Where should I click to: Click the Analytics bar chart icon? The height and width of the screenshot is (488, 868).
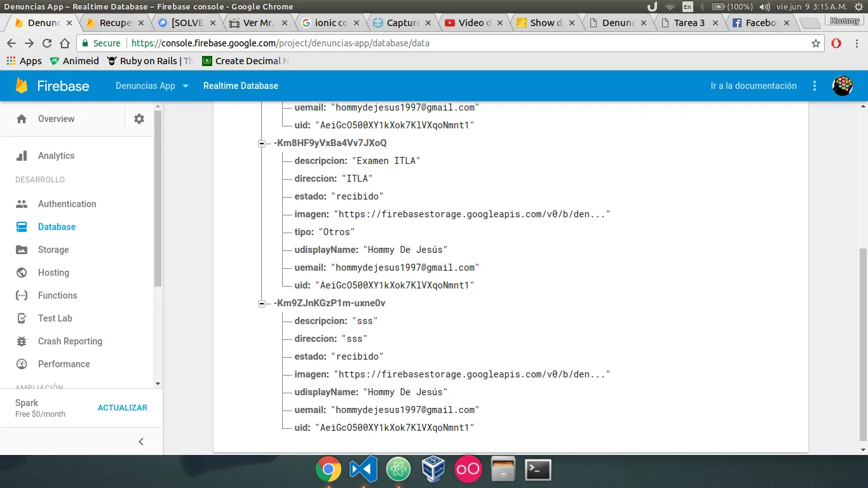[x=22, y=156]
